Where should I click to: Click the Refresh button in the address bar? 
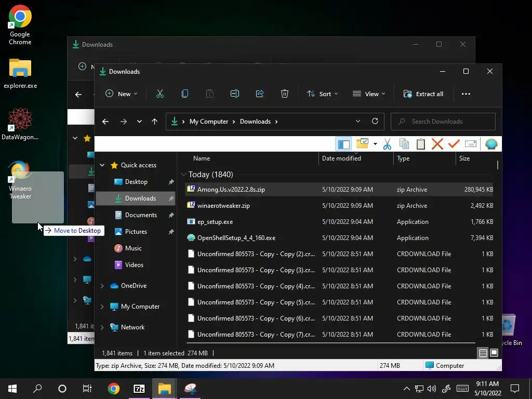[375, 121]
